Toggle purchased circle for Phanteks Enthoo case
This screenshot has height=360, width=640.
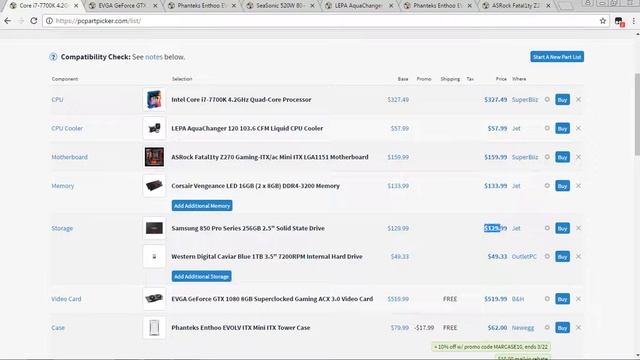tap(547, 327)
